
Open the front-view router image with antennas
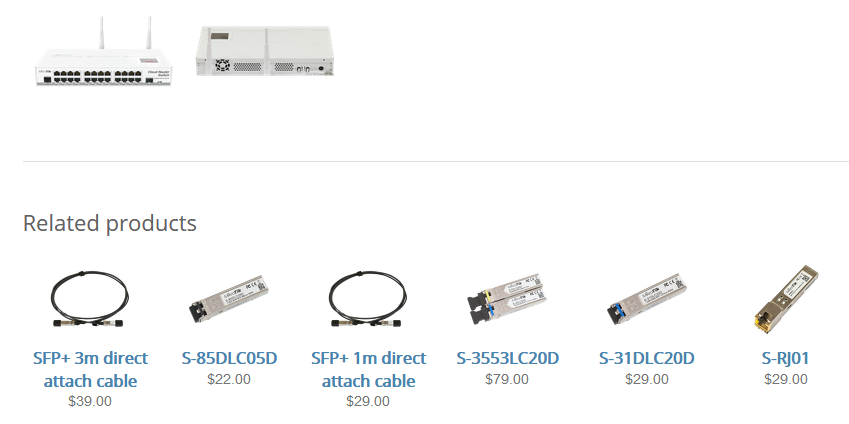(x=102, y=59)
